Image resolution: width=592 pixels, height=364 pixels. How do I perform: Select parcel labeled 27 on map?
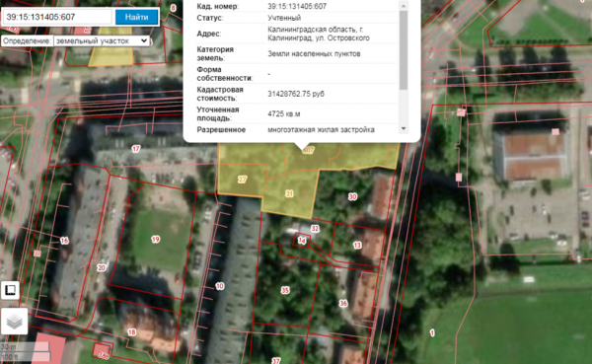(242, 179)
